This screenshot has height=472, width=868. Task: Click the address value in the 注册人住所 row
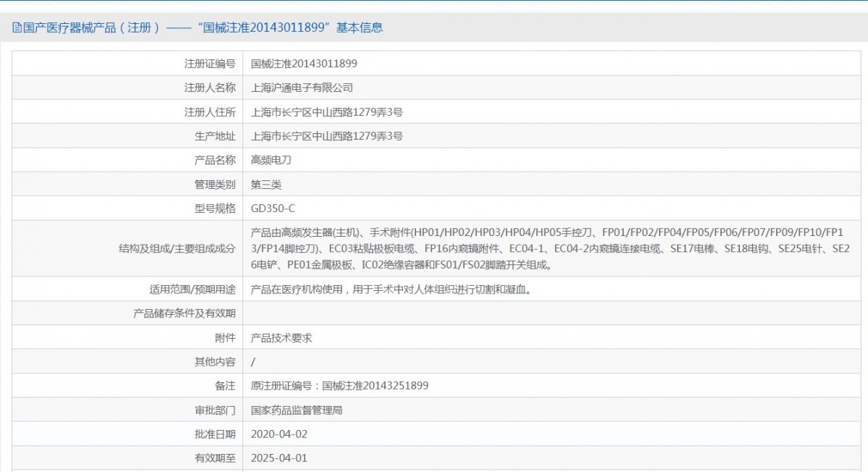pyautogui.click(x=326, y=112)
